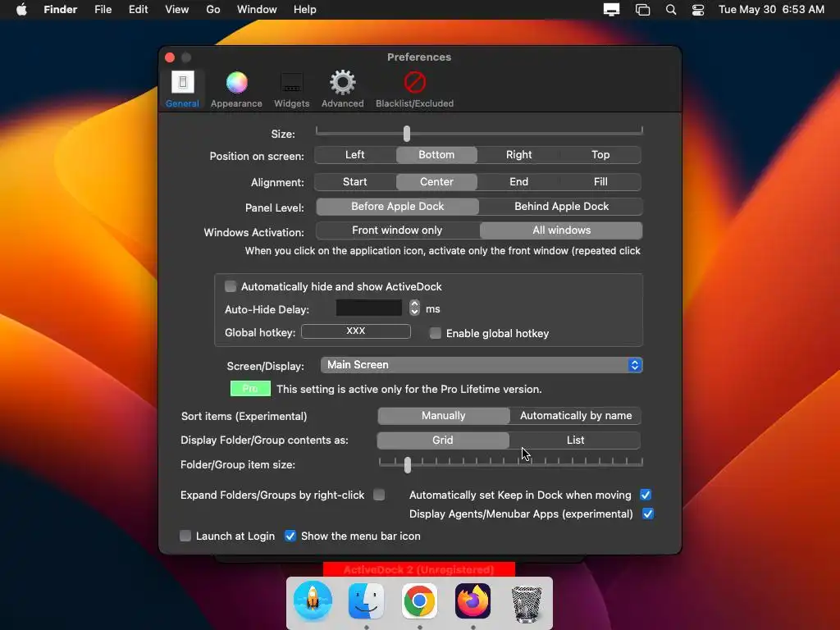Launch the Rocket app in ActiveDock

point(313,600)
